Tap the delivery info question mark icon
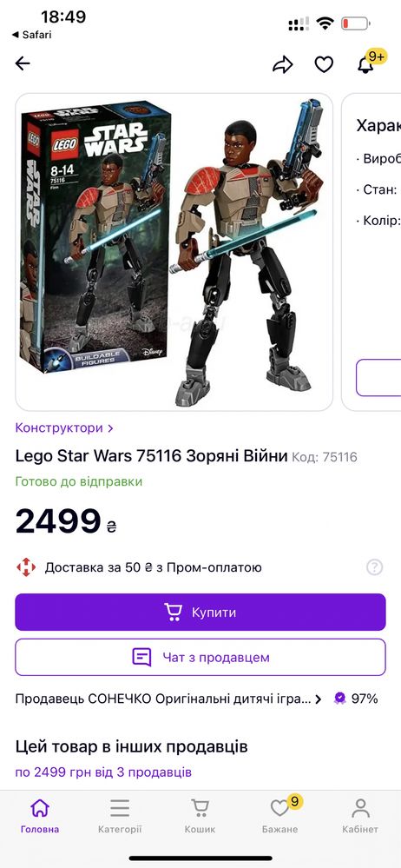Screen dimensions: 401x868 tap(374, 567)
